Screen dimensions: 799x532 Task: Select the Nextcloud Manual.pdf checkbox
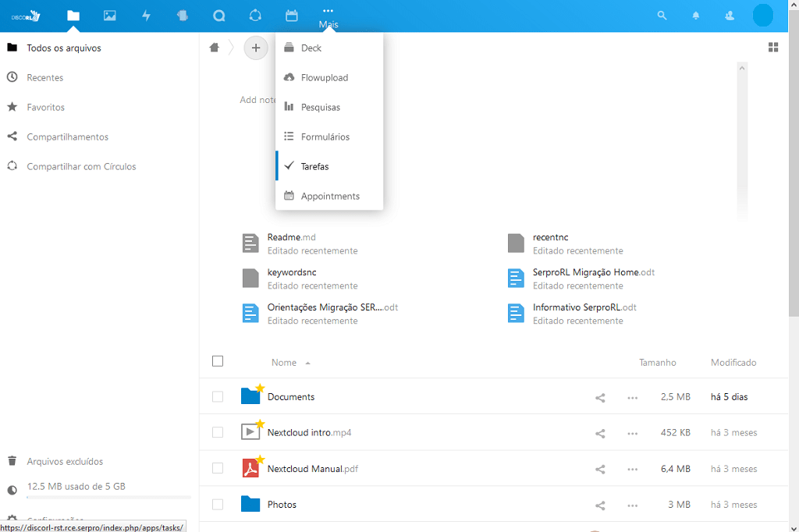click(218, 469)
